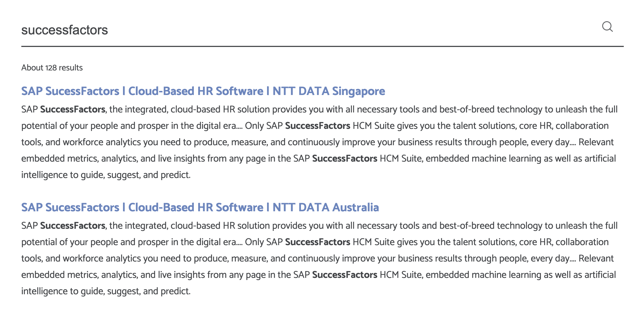Open the NTT DATA Australia result link
The image size is (644, 309).
tap(200, 207)
